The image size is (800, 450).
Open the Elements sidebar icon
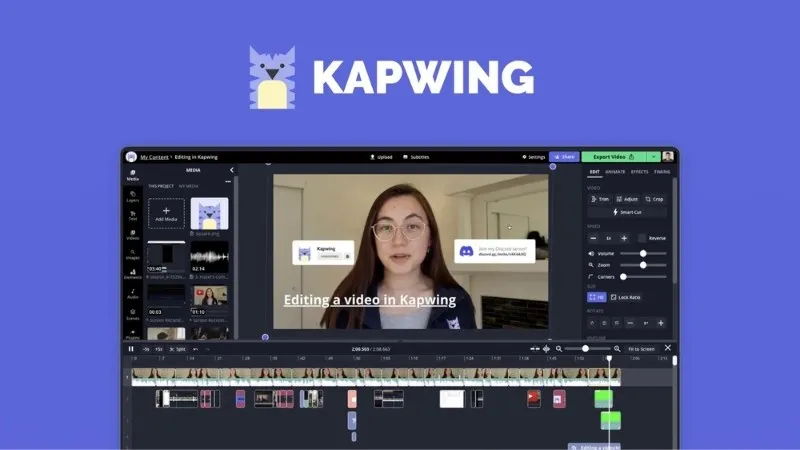pos(132,275)
